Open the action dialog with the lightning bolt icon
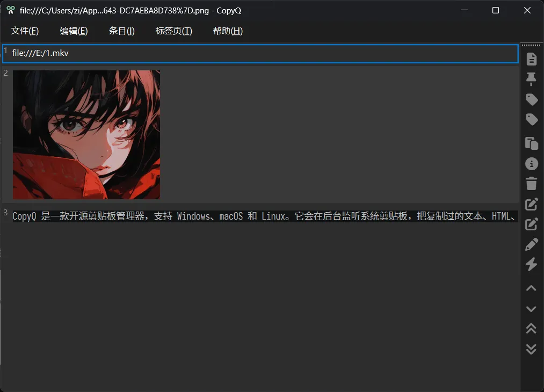The height and width of the screenshot is (392, 544). coord(531,264)
